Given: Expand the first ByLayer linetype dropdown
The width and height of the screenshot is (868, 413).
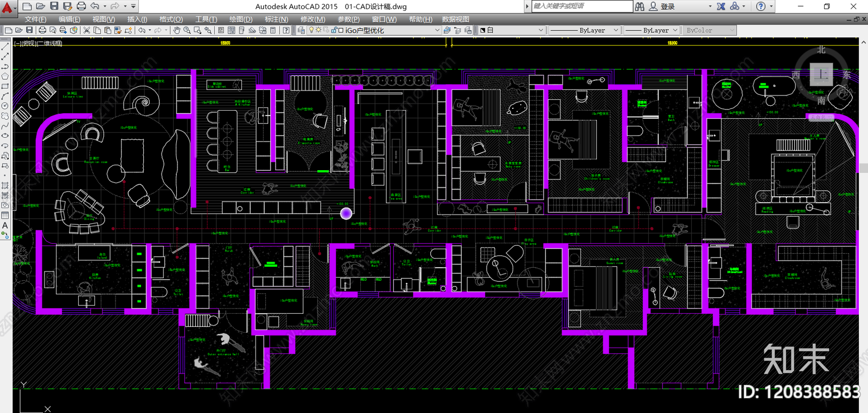Looking at the screenshot, I should point(584,30).
